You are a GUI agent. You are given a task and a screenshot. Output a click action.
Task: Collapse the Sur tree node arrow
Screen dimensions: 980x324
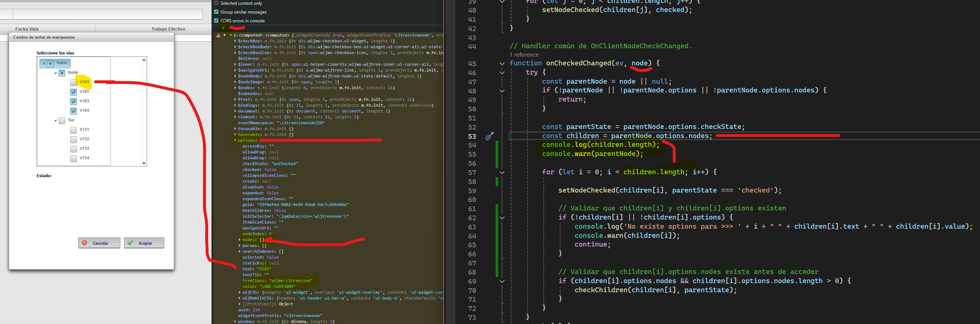tap(56, 121)
